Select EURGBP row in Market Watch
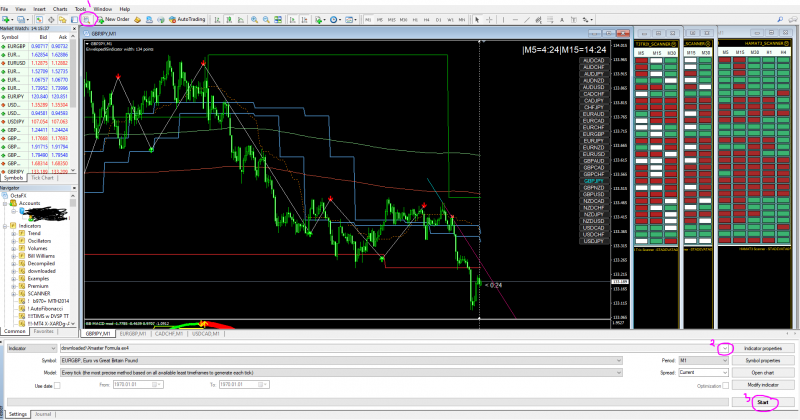 click(35, 46)
